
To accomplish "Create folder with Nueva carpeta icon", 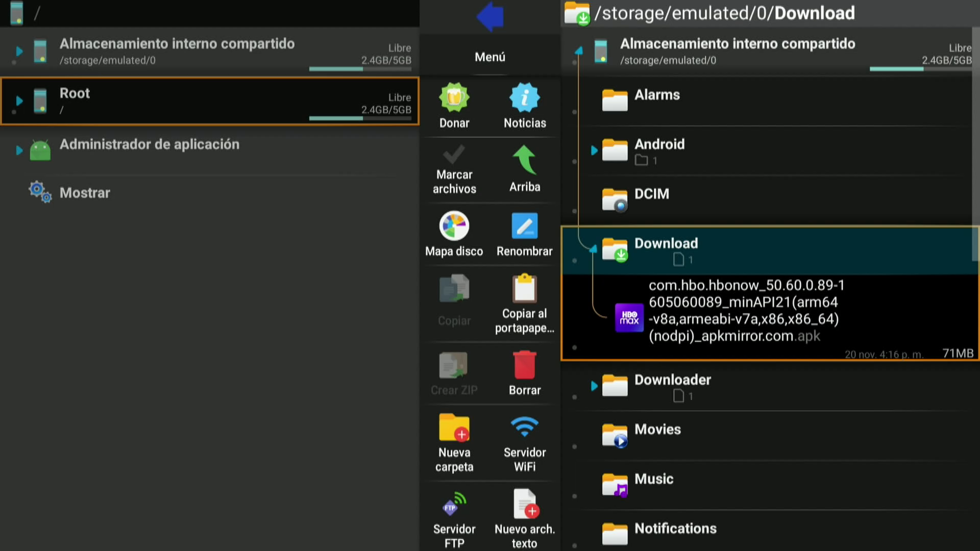I will click(x=454, y=428).
